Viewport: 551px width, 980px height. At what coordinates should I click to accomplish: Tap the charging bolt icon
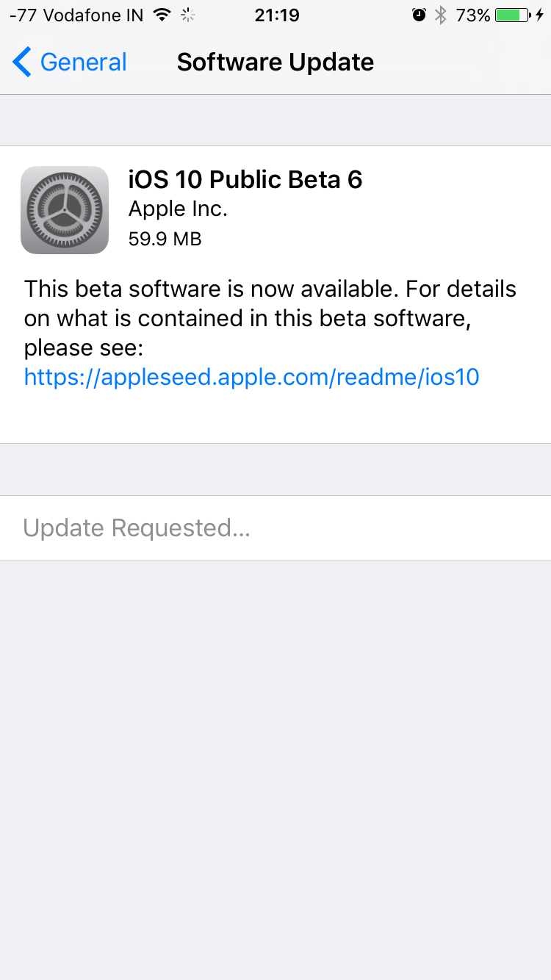pyautogui.click(x=540, y=15)
